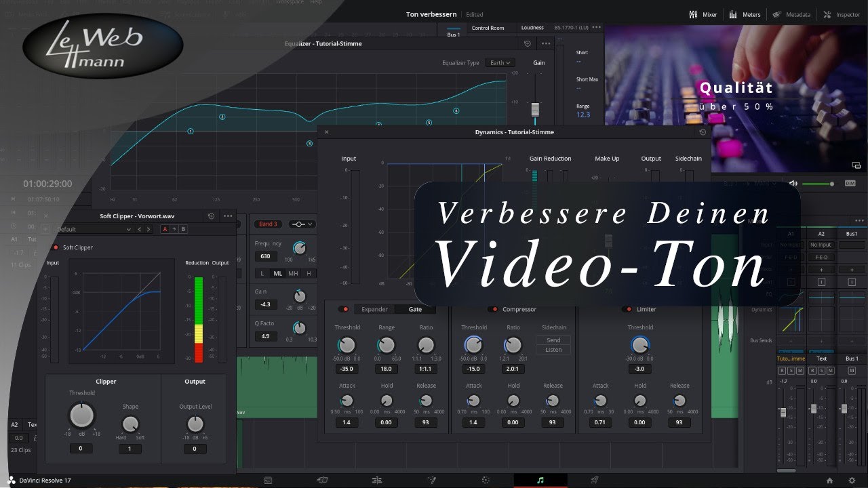
Task: Toggle the DIM monitoring button
Action: pos(850,184)
